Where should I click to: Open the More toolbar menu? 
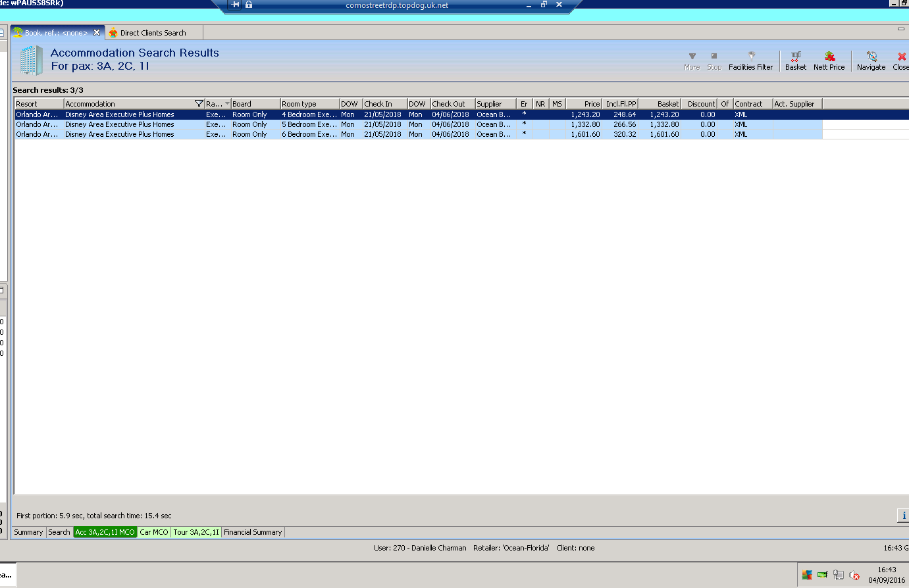[x=692, y=61]
